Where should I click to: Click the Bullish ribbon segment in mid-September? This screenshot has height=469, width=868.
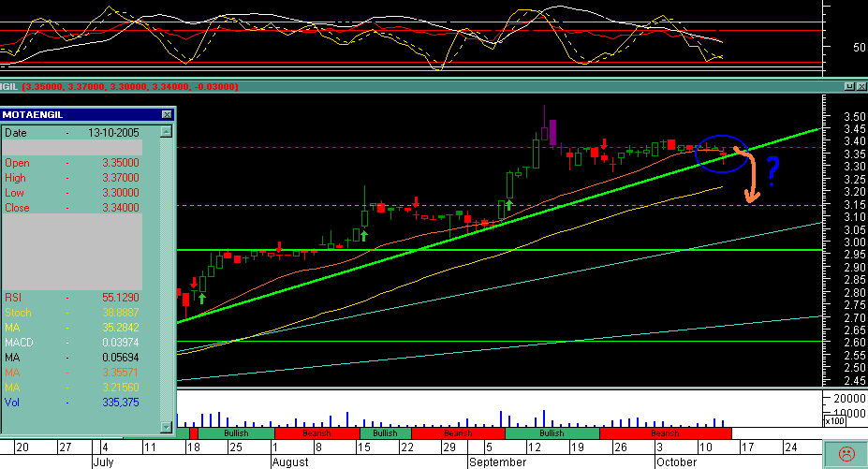[x=552, y=433]
